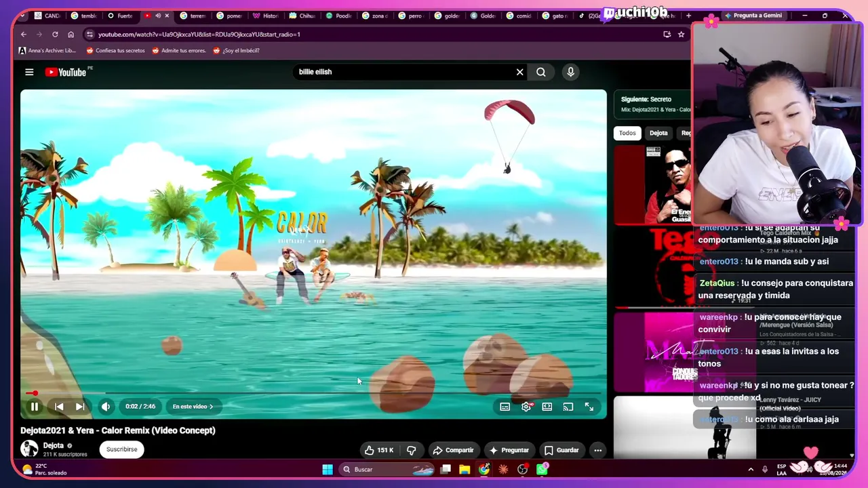868x488 pixels.
Task: Open the Dejota channel avatar
Action: pos(29,449)
